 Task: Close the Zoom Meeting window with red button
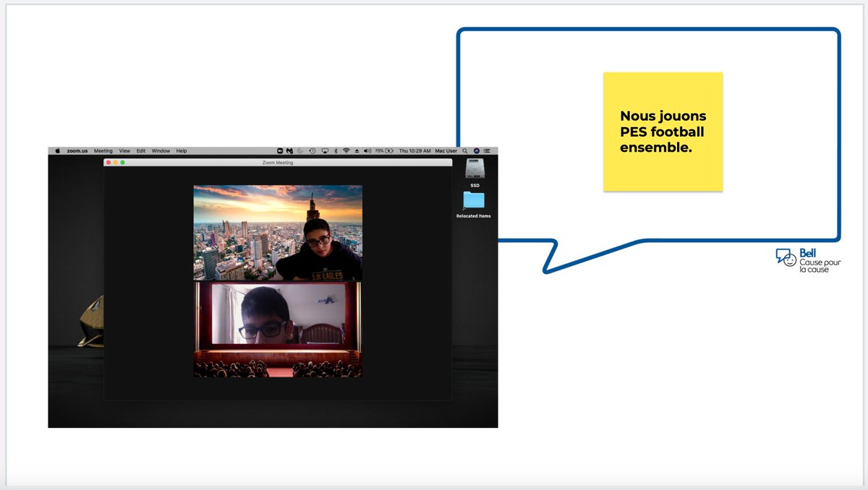tap(109, 163)
